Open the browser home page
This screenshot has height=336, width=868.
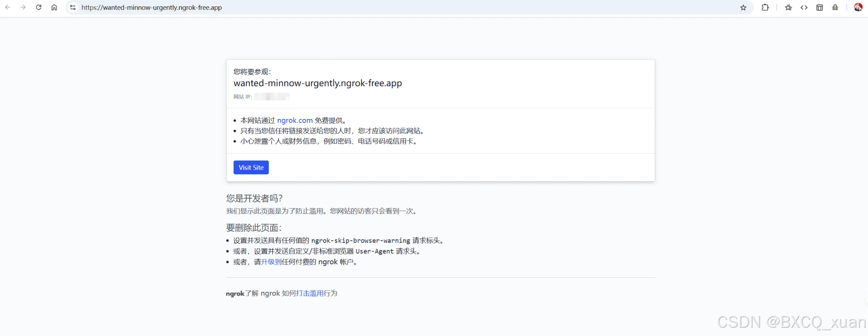(x=54, y=7)
